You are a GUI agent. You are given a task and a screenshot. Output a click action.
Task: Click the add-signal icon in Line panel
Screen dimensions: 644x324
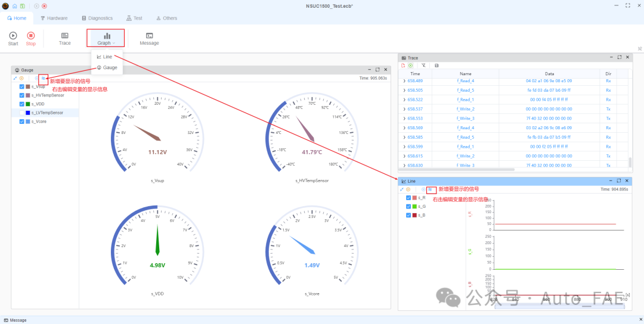click(430, 189)
